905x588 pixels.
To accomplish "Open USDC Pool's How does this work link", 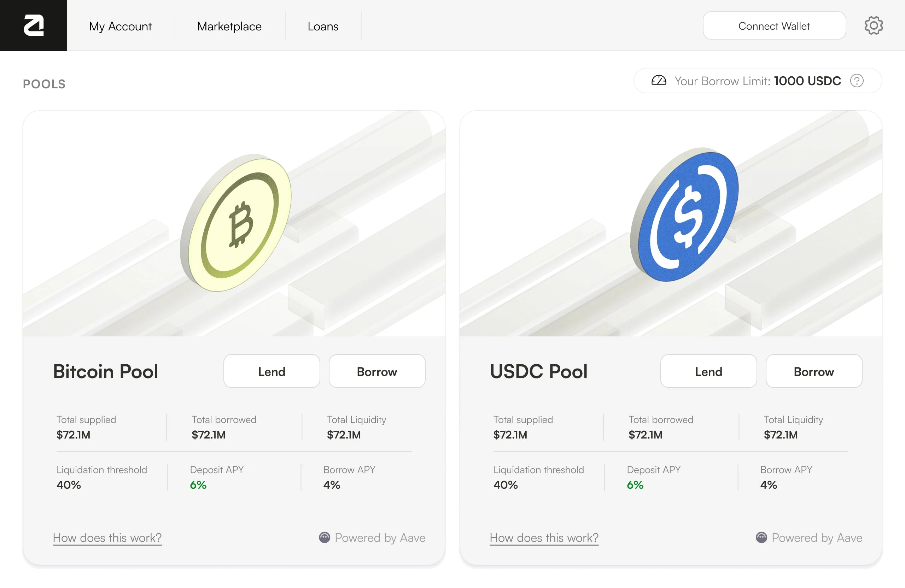I will coord(544,538).
